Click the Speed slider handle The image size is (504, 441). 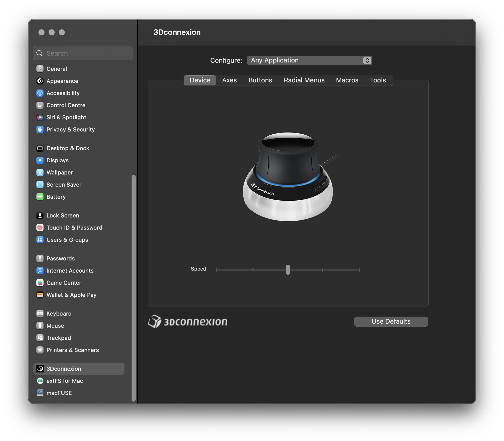click(288, 270)
